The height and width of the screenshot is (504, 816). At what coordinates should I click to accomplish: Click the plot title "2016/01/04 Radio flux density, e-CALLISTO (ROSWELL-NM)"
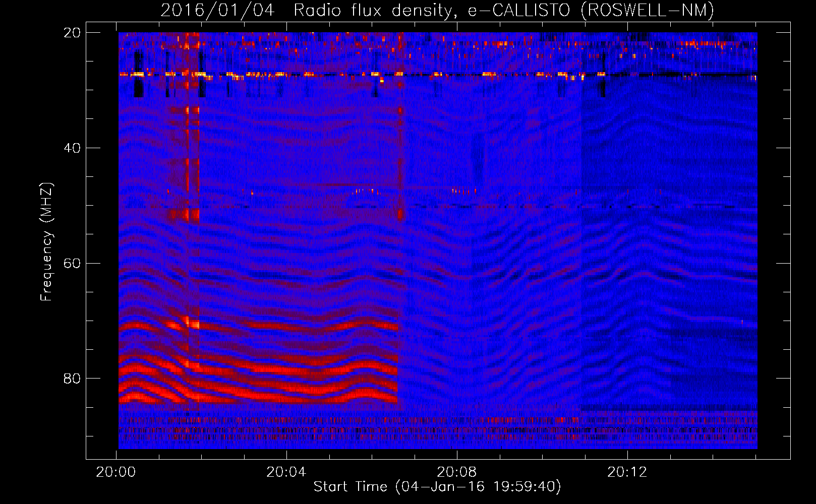[x=437, y=10]
